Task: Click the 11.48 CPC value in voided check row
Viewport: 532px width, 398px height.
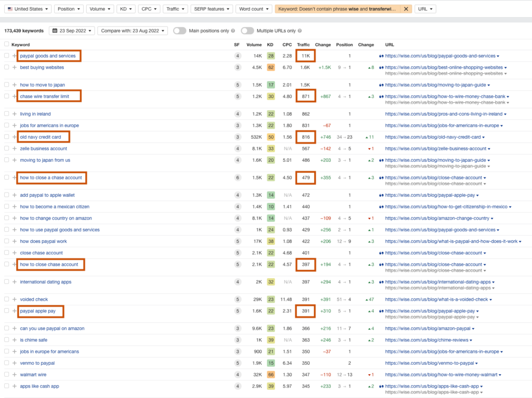Action: [286, 299]
